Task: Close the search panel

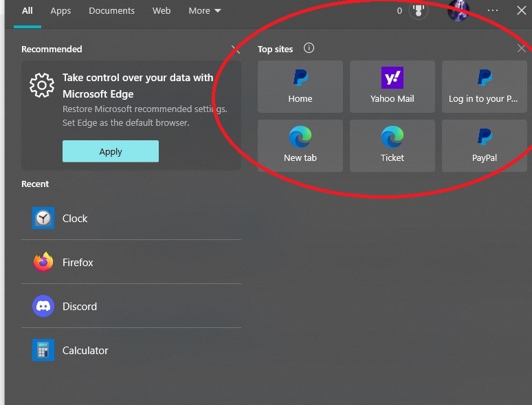Action: tap(522, 10)
